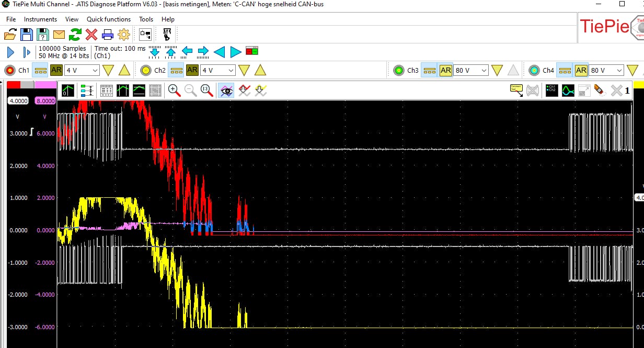The width and height of the screenshot is (644, 348).
Task: Start measuring with the blue play button
Action: click(x=10, y=52)
